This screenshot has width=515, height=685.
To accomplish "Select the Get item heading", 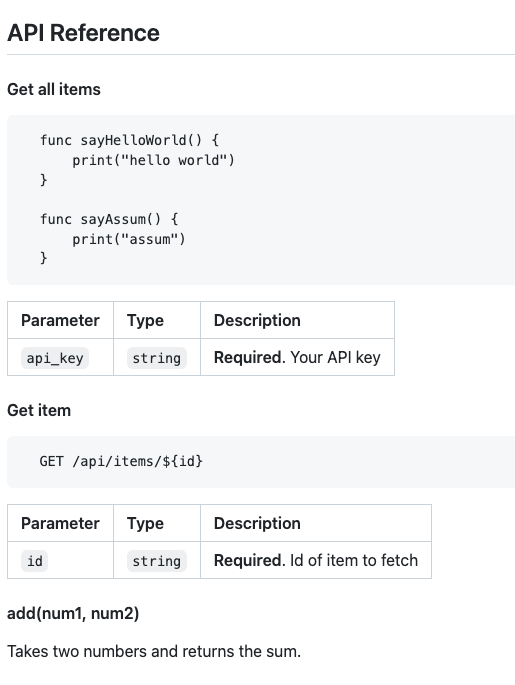I will click(x=39, y=411).
